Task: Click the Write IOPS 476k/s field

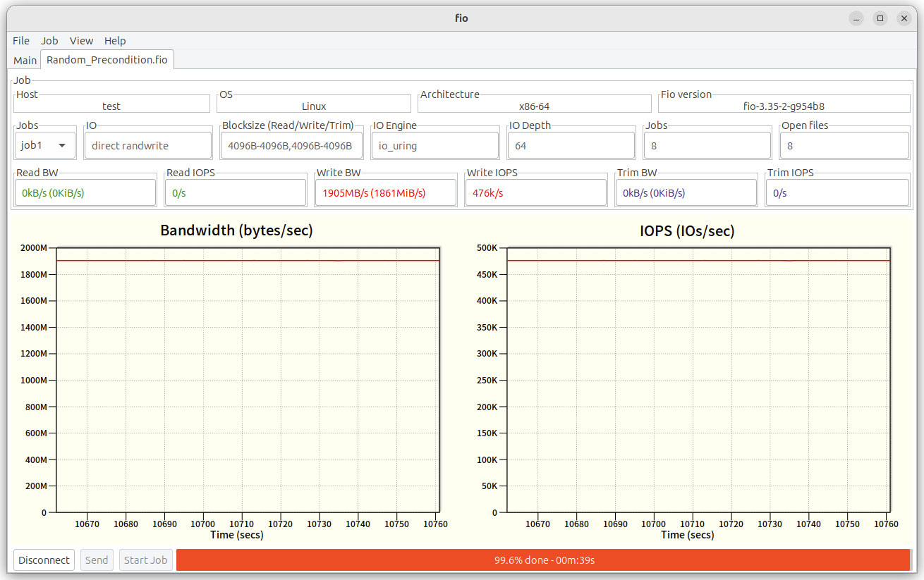Action: coord(535,193)
